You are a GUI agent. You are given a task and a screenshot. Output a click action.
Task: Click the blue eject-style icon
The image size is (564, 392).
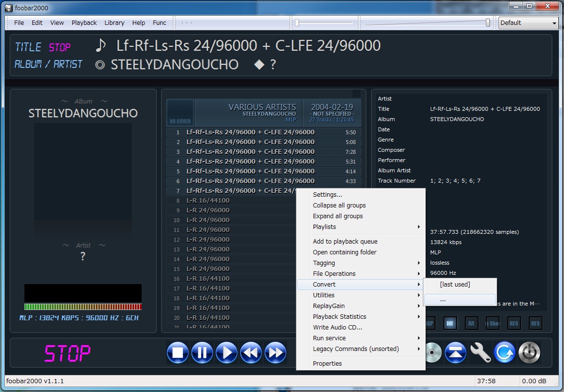click(456, 352)
